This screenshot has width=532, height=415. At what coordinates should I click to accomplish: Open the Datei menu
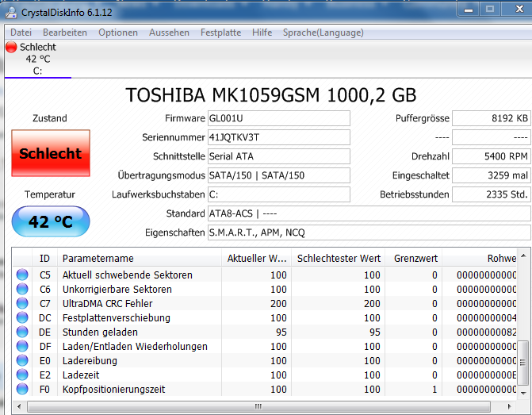coord(21,33)
